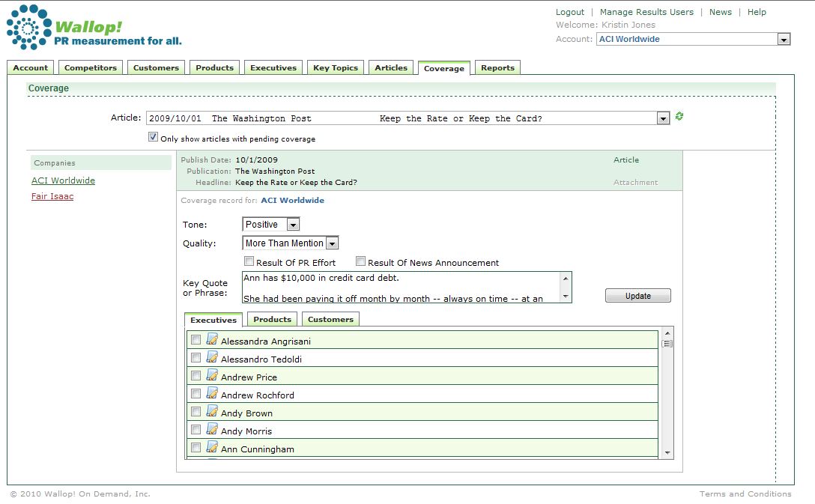This screenshot has width=815, height=504.
Task: Tick the checkbox for Alessandra Angrisani
Action: (x=196, y=340)
